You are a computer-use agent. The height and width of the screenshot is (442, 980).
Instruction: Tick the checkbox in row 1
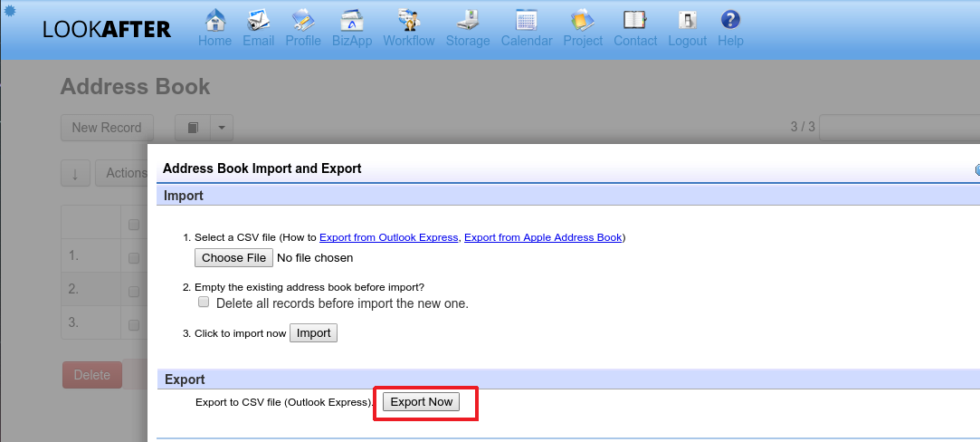coord(134,258)
